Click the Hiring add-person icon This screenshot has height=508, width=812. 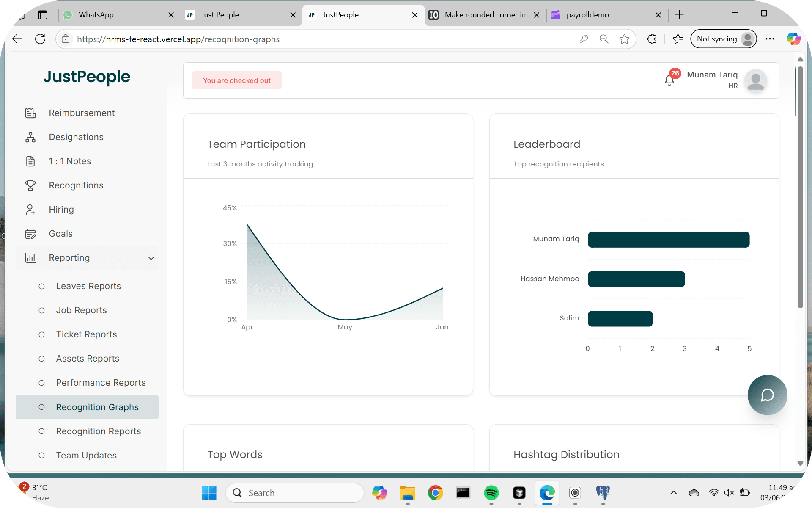click(x=30, y=210)
